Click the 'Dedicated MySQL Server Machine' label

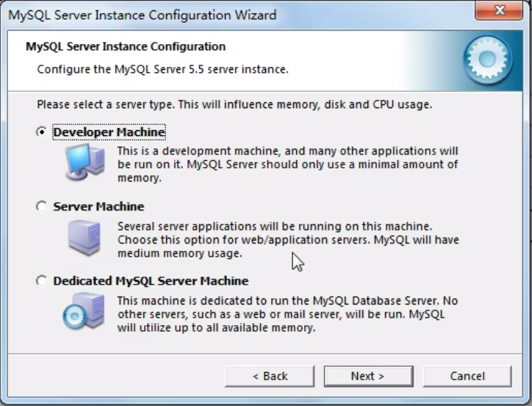click(151, 281)
